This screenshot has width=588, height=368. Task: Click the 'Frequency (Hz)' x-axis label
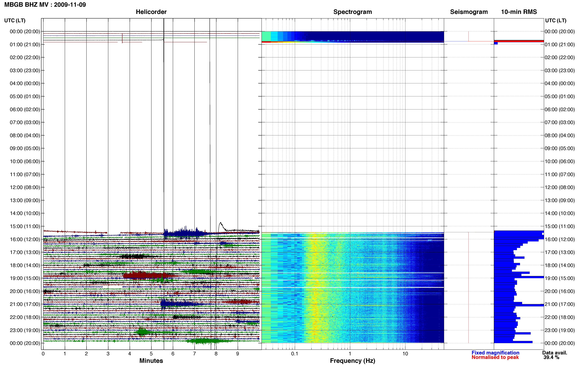(x=352, y=361)
